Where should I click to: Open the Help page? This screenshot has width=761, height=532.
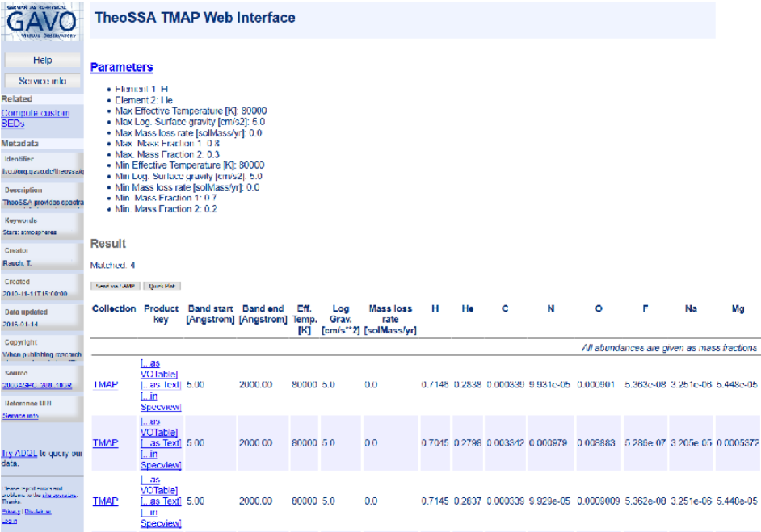tap(42, 61)
